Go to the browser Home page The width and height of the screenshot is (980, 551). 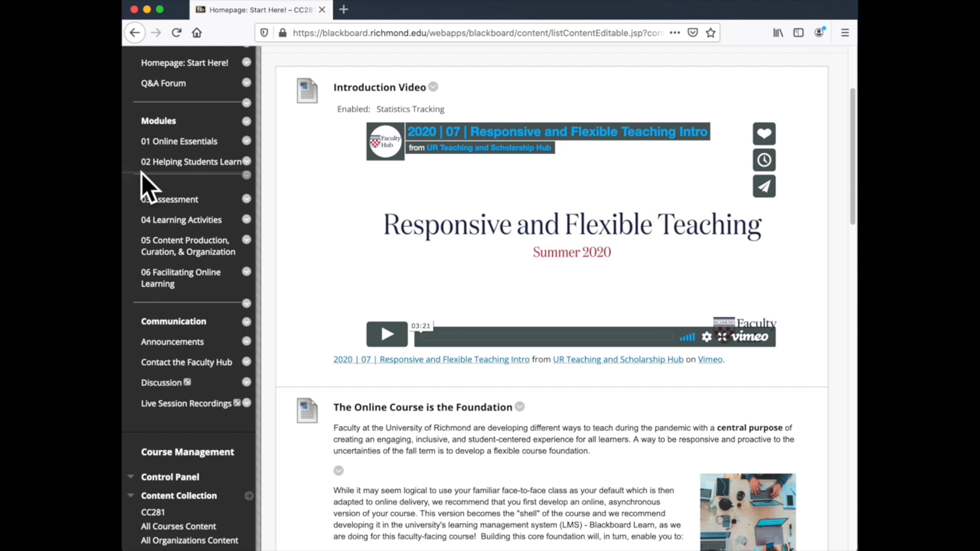[x=197, y=33]
